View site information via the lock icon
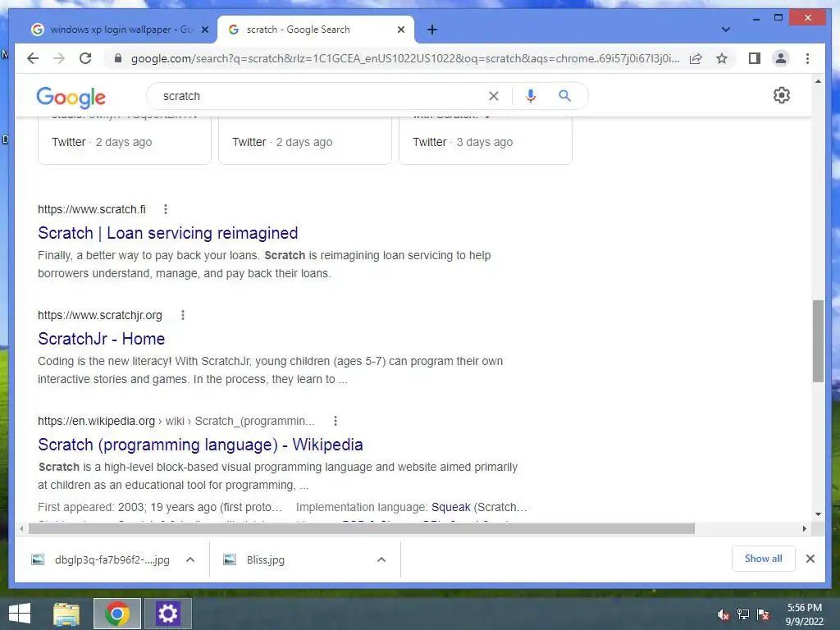Image resolution: width=840 pixels, height=630 pixels. click(x=118, y=58)
